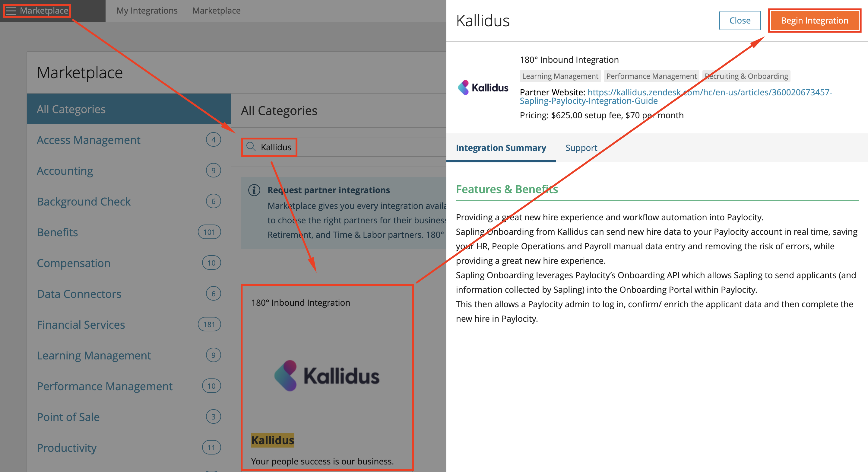Select the Support tab

tap(581, 148)
